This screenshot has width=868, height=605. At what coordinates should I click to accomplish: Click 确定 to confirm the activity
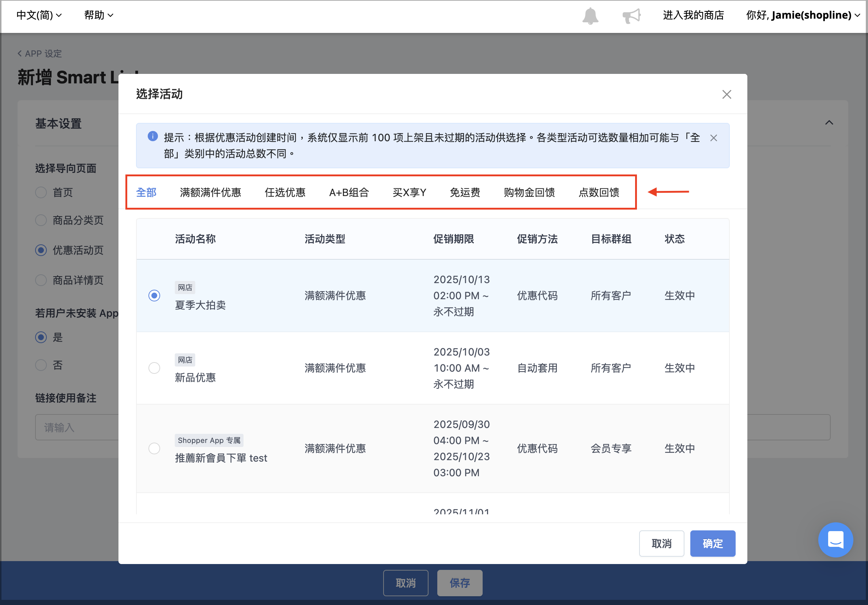(713, 543)
